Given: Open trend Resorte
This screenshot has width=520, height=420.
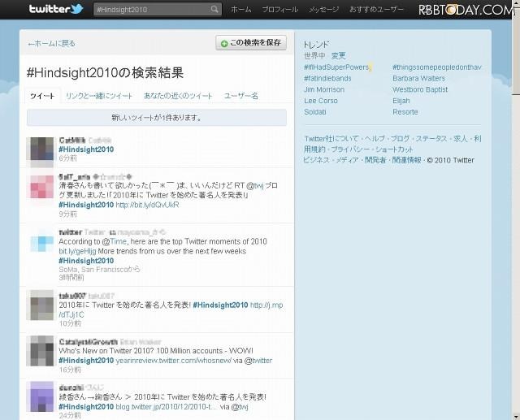Looking at the screenshot, I should click(405, 112).
